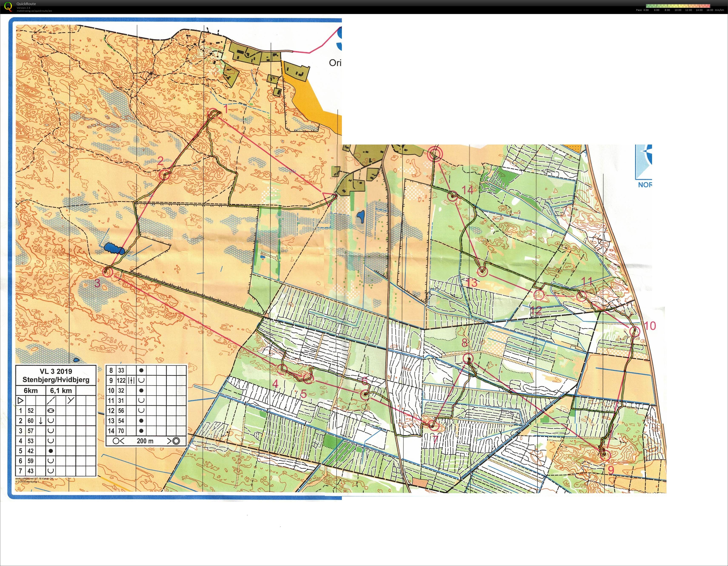Click the dashed path symbol in start row
The image size is (728, 566).
click(x=51, y=401)
